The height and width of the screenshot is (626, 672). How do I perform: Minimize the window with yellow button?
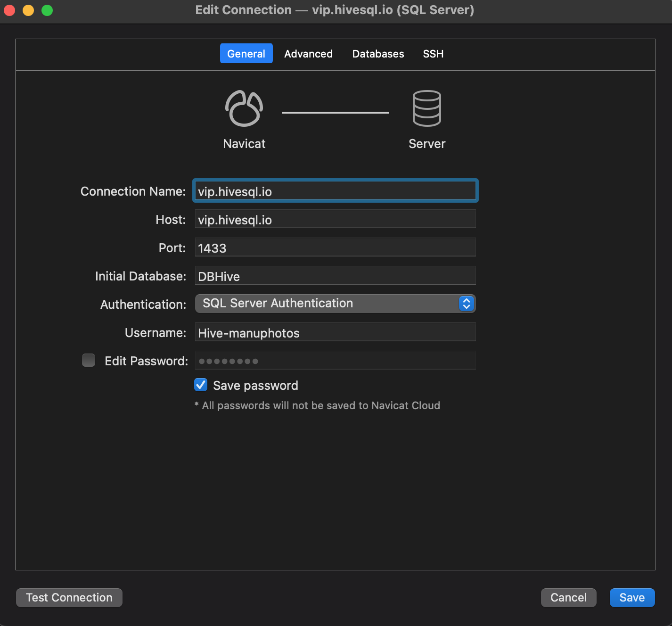coord(28,10)
